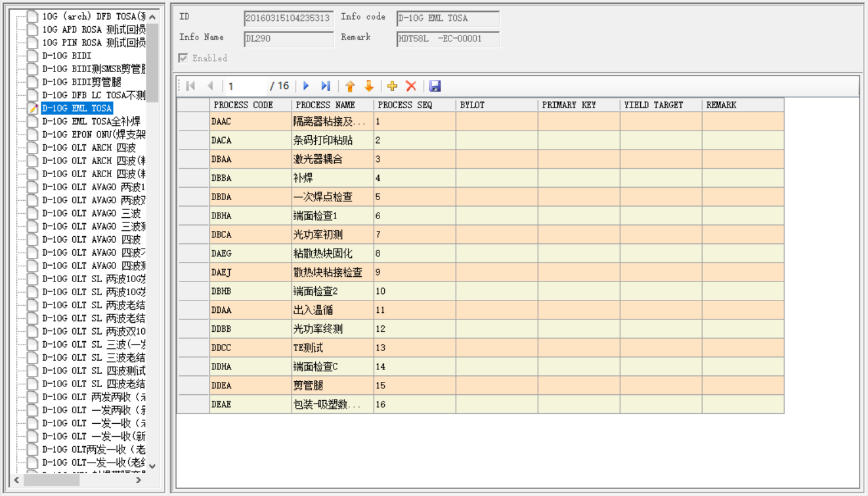Move row down with orange down arrow
Image resolution: width=868 pixels, height=496 pixels.
point(369,86)
